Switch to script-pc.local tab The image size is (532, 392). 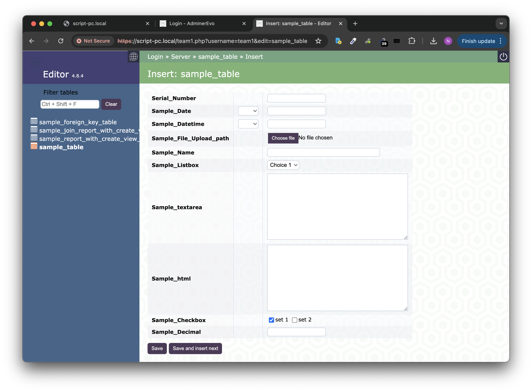tap(90, 24)
